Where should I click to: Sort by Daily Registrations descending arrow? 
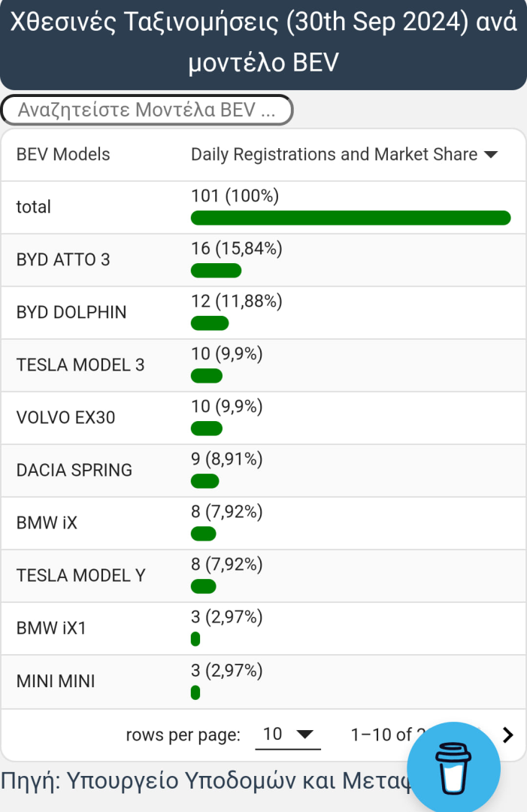click(x=491, y=155)
